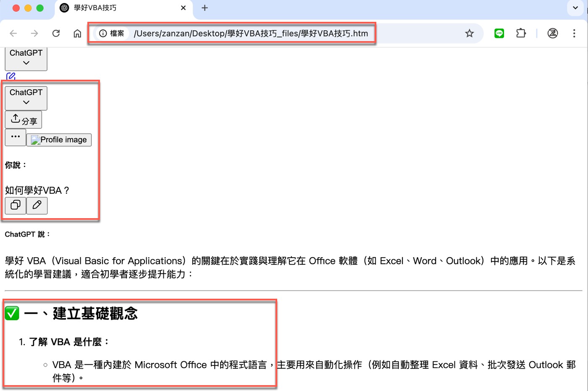Click the ChatGPT 說： label
The width and height of the screenshot is (588, 391).
coord(28,235)
